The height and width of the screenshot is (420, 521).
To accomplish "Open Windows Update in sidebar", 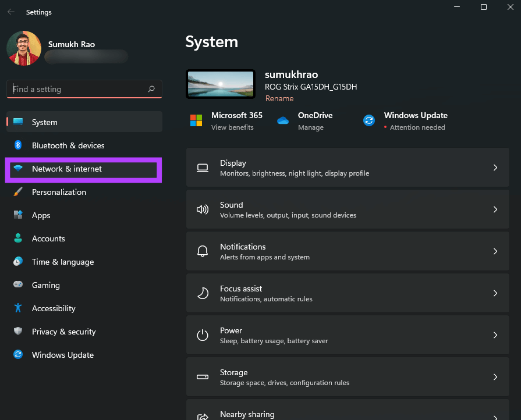I will [x=84, y=355].
